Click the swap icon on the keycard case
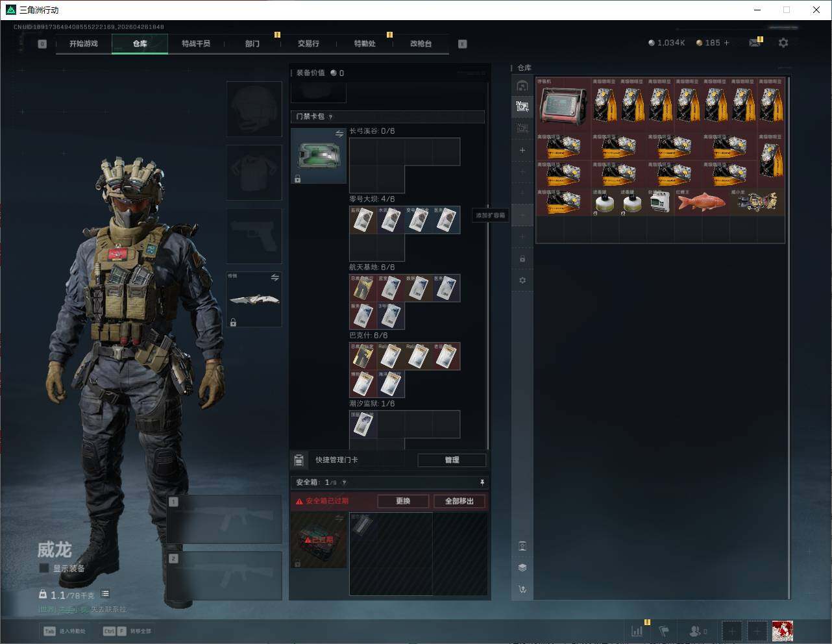Screen dimensions: 832x644 339,134
